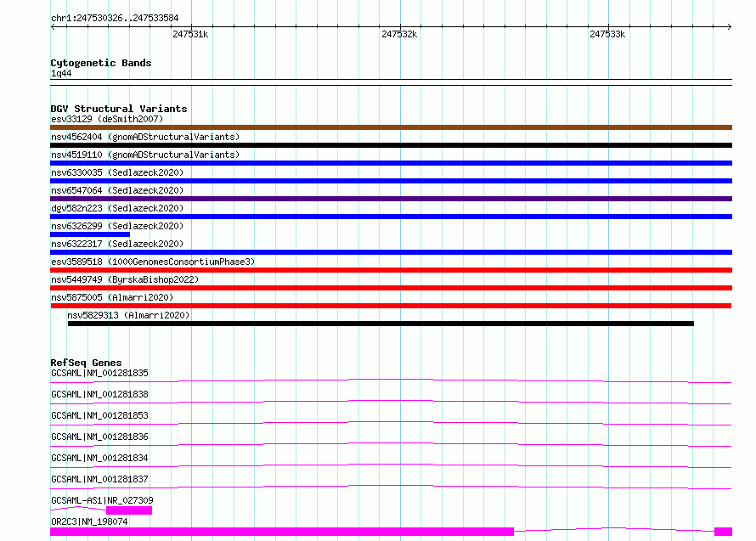This screenshot has width=756, height=541.
Task: Click the DGV Structural Variants track title
Action: (x=119, y=109)
